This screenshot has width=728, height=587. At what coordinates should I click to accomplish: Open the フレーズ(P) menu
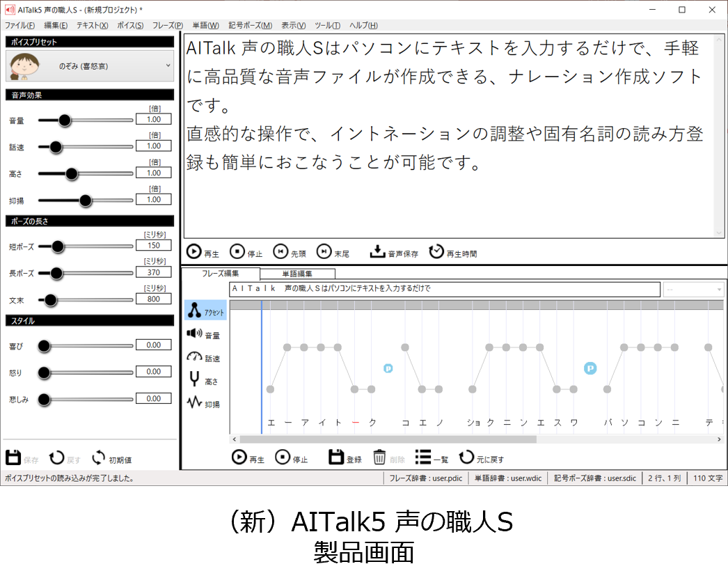point(168,26)
